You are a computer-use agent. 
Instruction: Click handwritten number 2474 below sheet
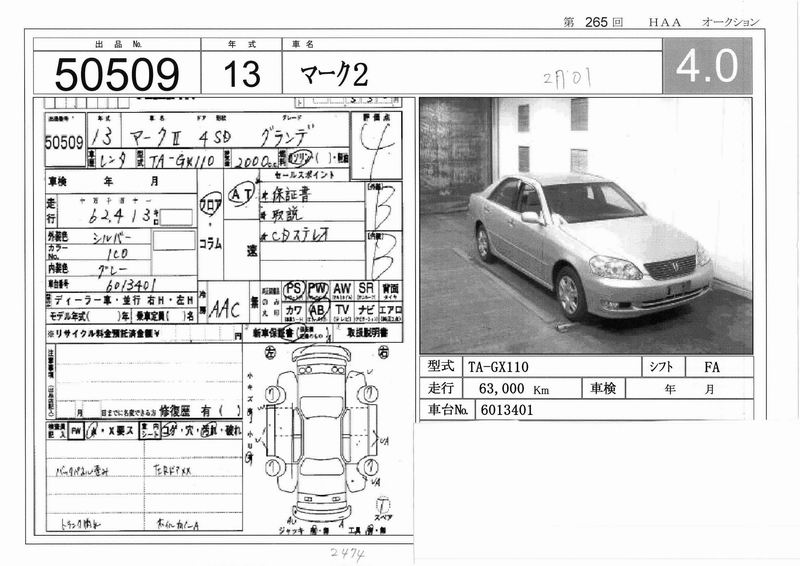click(x=347, y=554)
